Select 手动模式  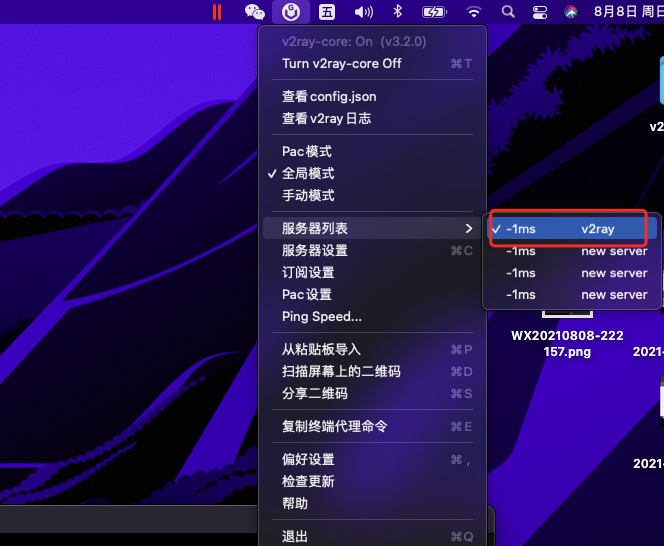[373, 196]
